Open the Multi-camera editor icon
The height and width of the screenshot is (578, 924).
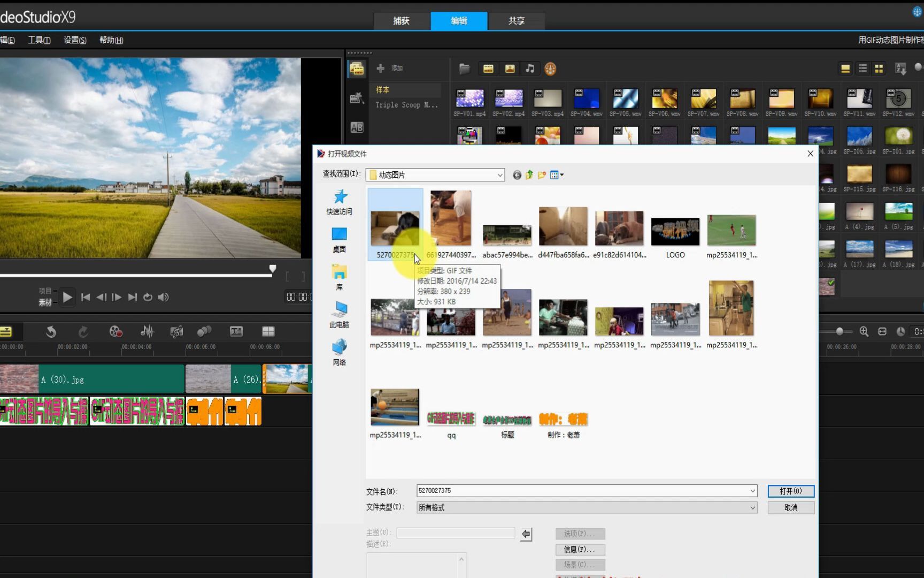(268, 332)
